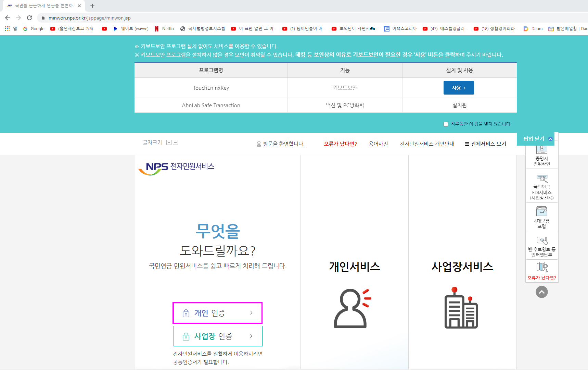Click the 개인서비스 heading
The image size is (588, 370).
point(355,267)
